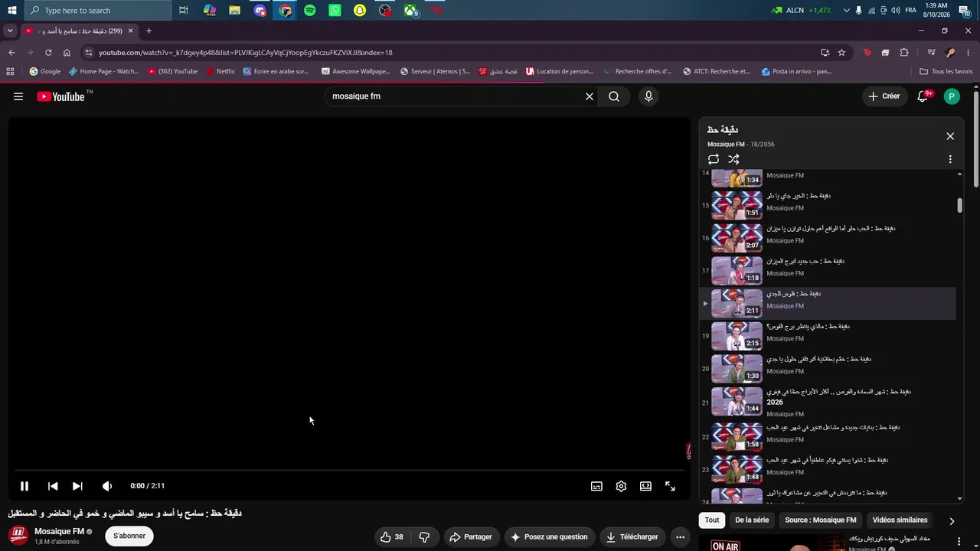Open Spotify from the taskbar
Screen dimensions: 980x551
[309, 10]
